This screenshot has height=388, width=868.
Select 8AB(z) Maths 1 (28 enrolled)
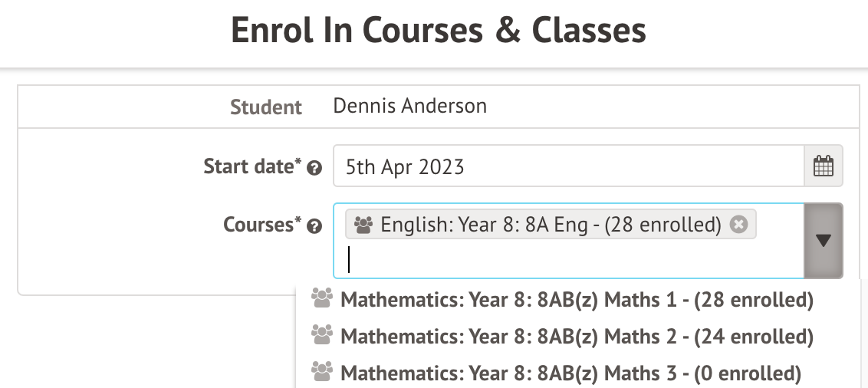pos(576,300)
